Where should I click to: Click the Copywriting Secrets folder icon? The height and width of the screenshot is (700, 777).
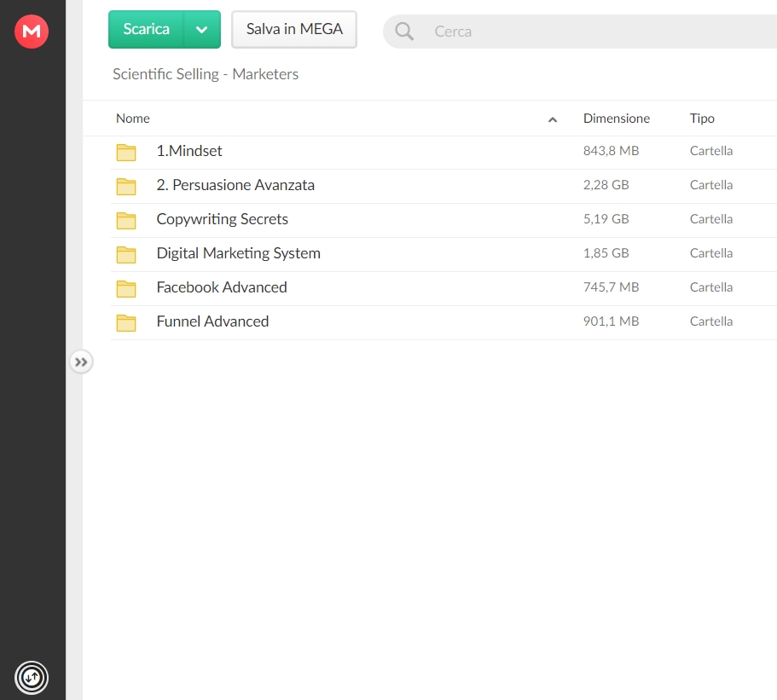[x=126, y=221]
